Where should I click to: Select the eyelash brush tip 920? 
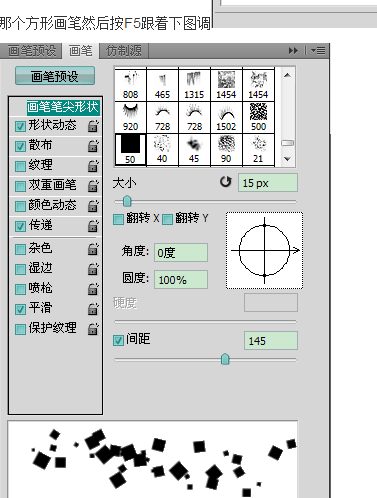130,117
